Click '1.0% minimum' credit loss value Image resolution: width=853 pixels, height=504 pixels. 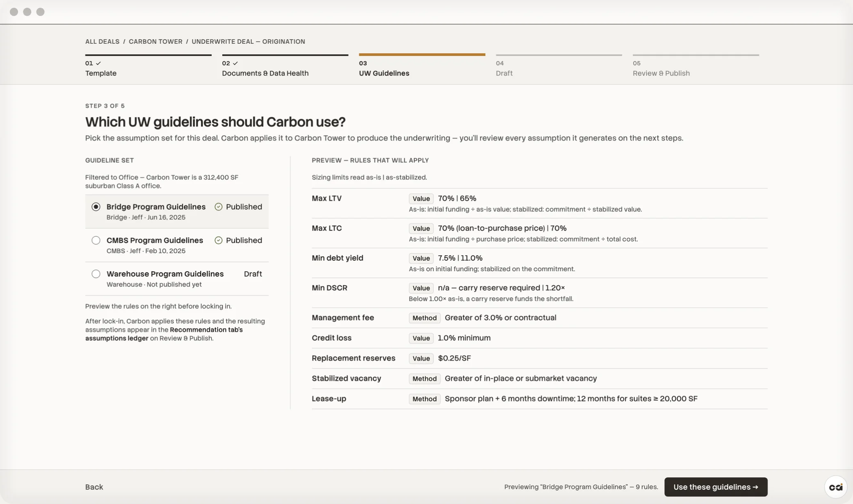click(464, 338)
